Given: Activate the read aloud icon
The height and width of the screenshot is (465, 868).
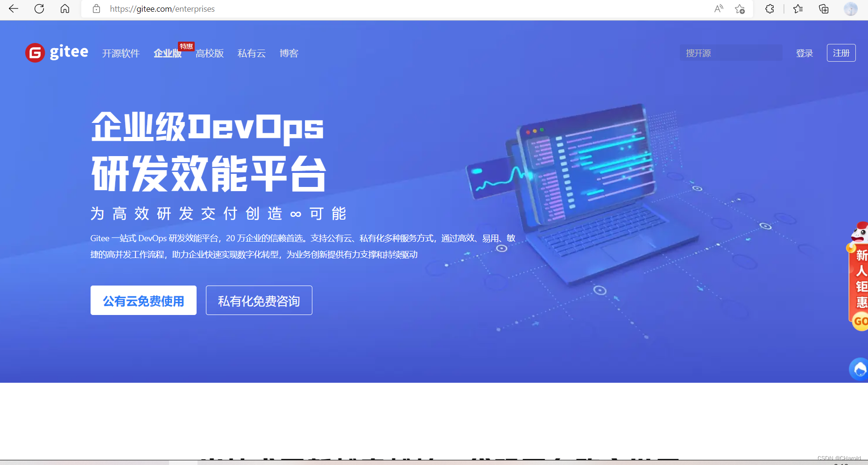Looking at the screenshot, I should [719, 8].
